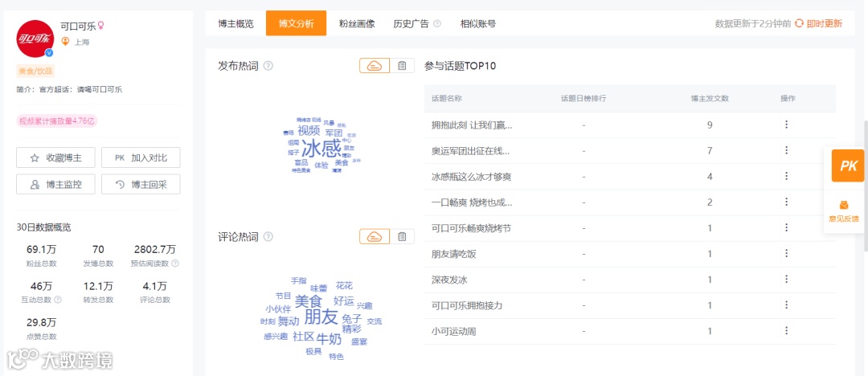
Task: Click the word 牛奶 in comment cloud
Action: [328, 339]
